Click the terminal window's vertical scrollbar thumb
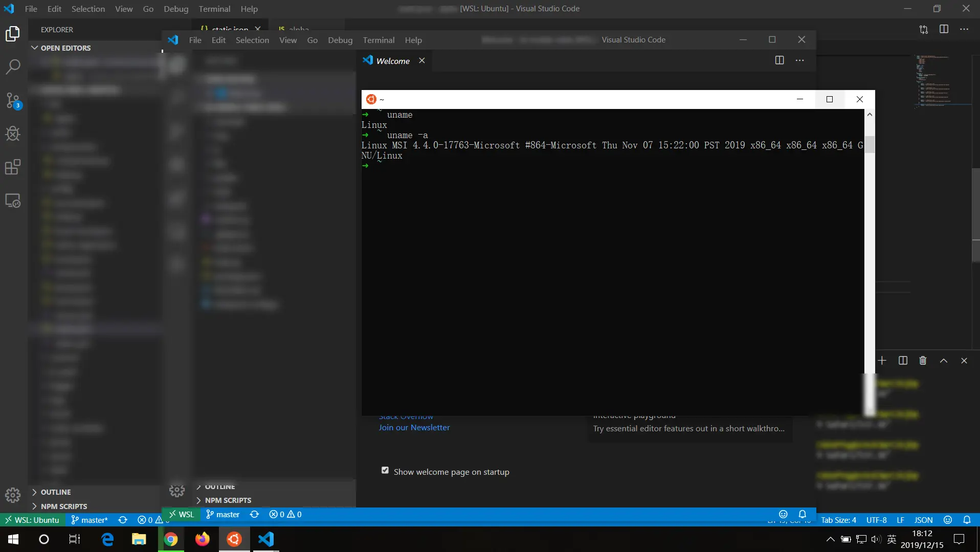Screen dimensions: 980x552 (870, 145)
